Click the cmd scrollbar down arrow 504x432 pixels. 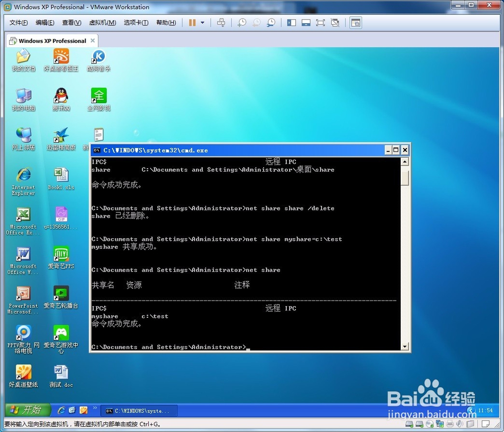405,346
